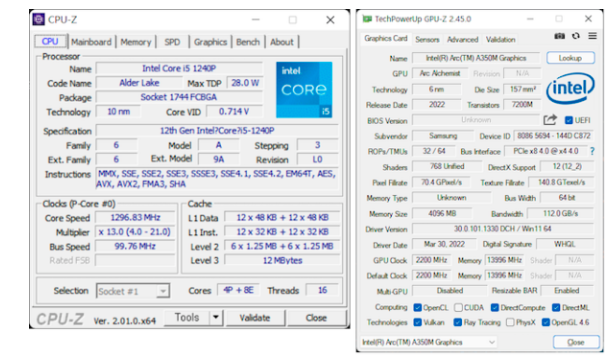The width and height of the screenshot is (613, 361).
Task: Click the Threads value 16
Action: (322, 290)
